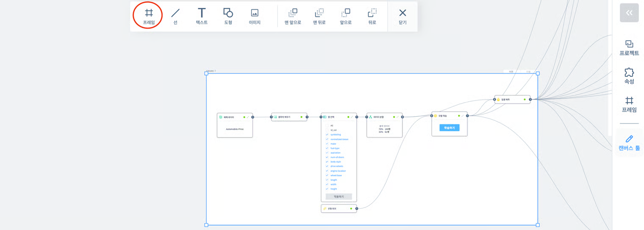
Task: Select the 선 line drawing tool
Action: point(175,16)
